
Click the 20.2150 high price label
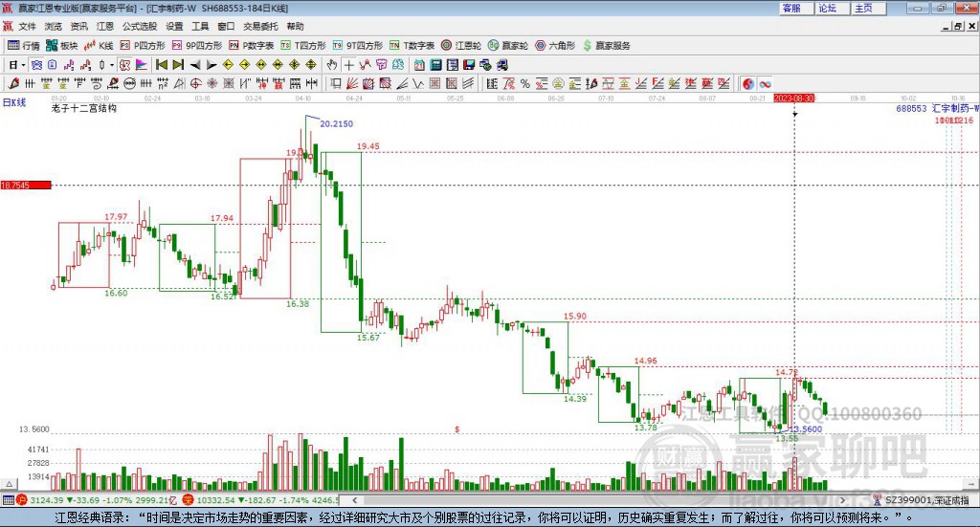pos(336,123)
